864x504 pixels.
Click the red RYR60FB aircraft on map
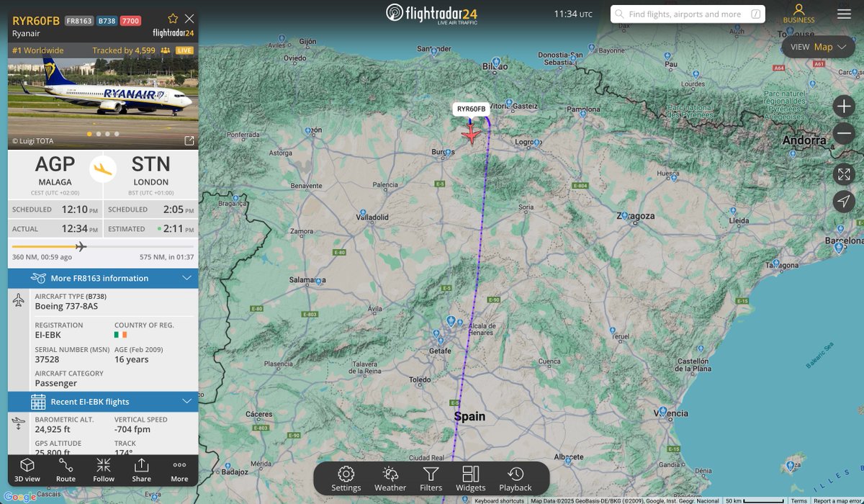coord(472,133)
